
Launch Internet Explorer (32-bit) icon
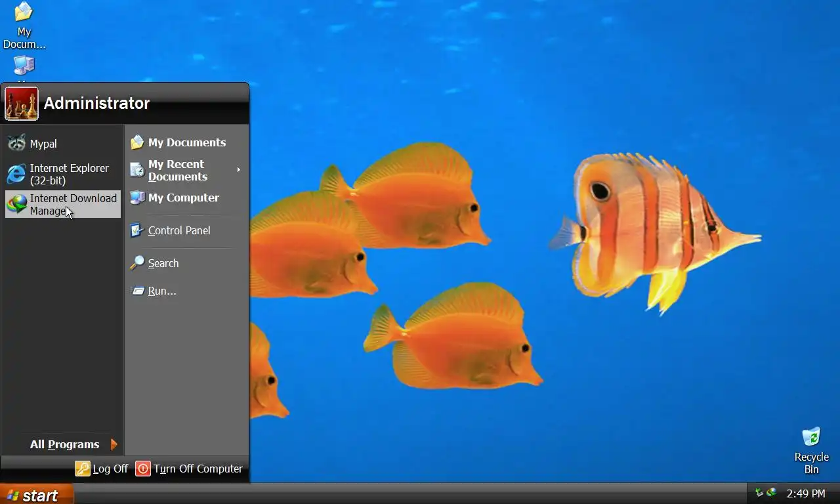pos(16,174)
